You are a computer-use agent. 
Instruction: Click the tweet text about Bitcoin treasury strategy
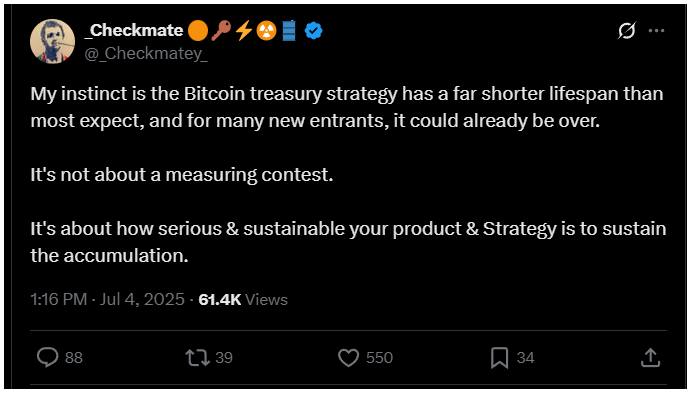348,174
